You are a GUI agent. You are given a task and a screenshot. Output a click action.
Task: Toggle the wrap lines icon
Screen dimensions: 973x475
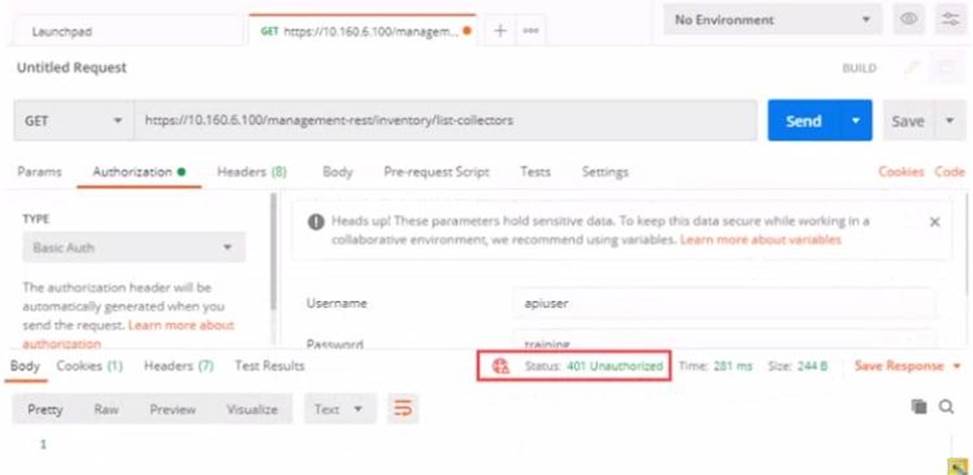(x=403, y=409)
